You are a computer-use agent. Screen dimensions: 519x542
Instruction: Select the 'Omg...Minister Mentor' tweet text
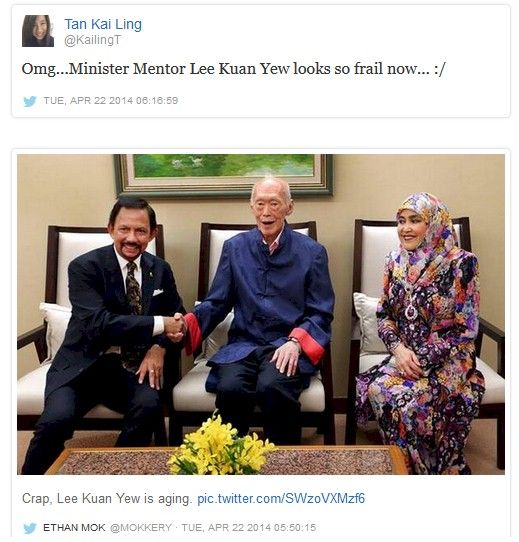pyautogui.click(x=234, y=69)
